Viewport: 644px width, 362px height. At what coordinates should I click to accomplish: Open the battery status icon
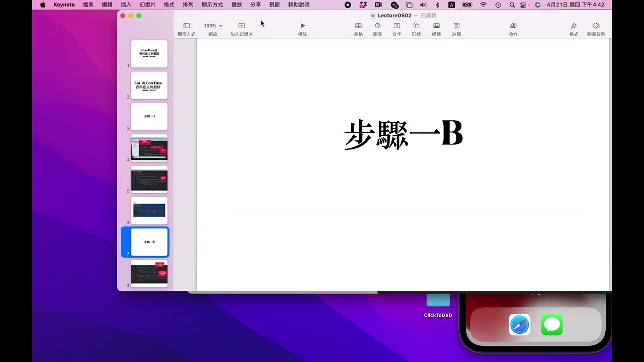click(x=467, y=5)
